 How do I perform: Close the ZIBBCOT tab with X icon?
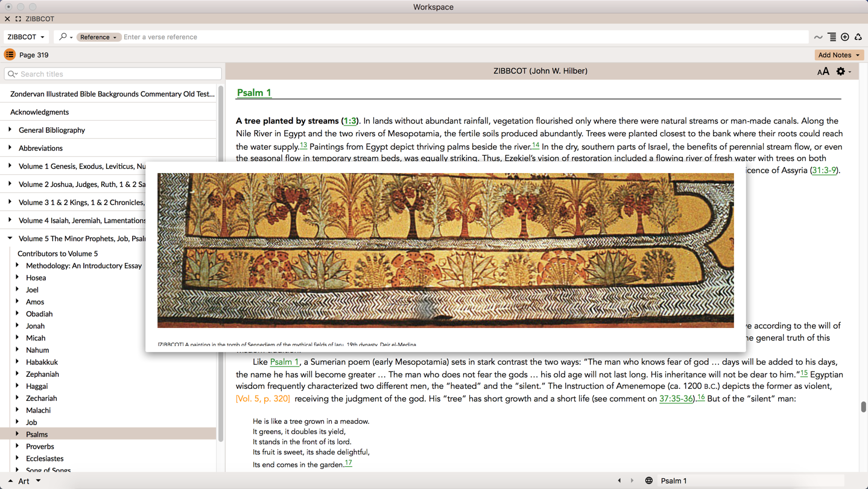7,19
